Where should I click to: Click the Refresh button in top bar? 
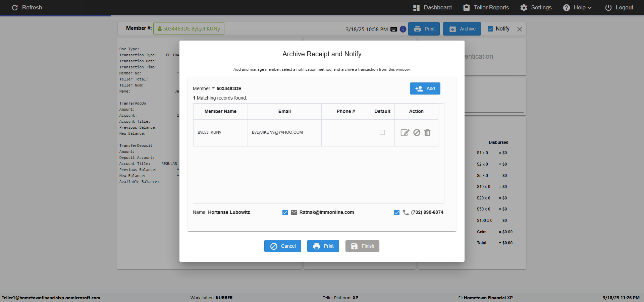27,7
